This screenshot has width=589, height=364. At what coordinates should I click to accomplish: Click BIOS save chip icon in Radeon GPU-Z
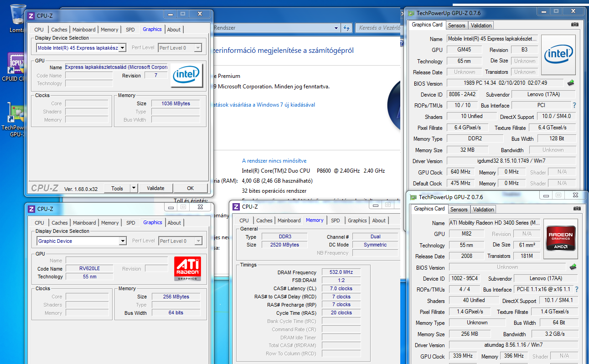tap(573, 267)
